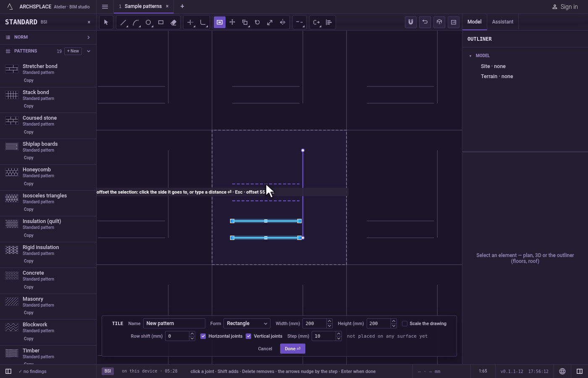This screenshot has height=378, width=588.
Task: Create a pattern with + New
Action: pos(73,51)
